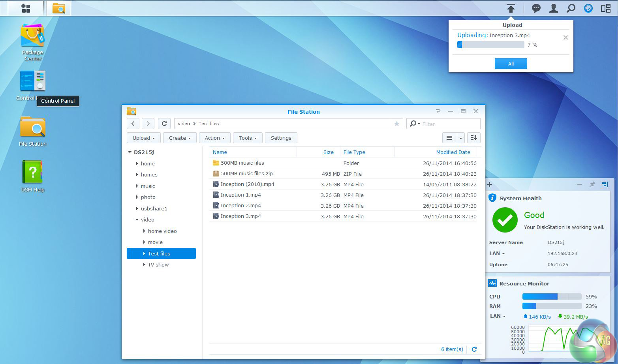Pin the widget panel
618x364 pixels.
[x=592, y=184]
